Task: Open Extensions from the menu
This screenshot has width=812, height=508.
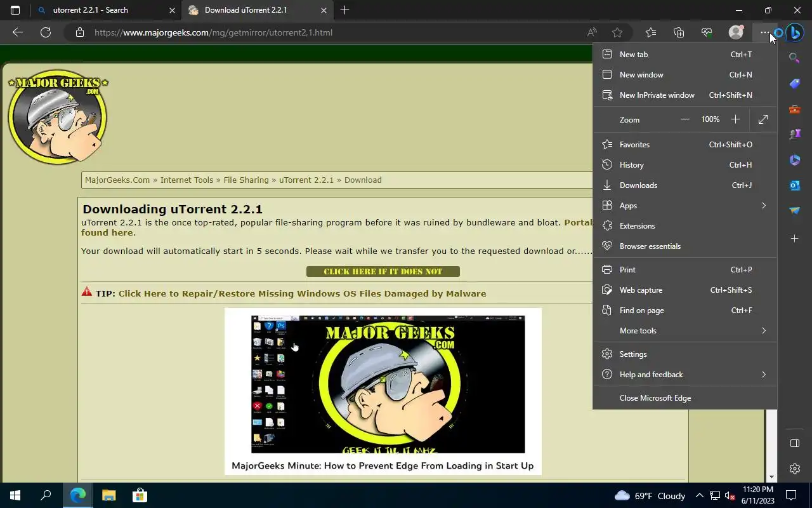Action: (x=685, y=226)
